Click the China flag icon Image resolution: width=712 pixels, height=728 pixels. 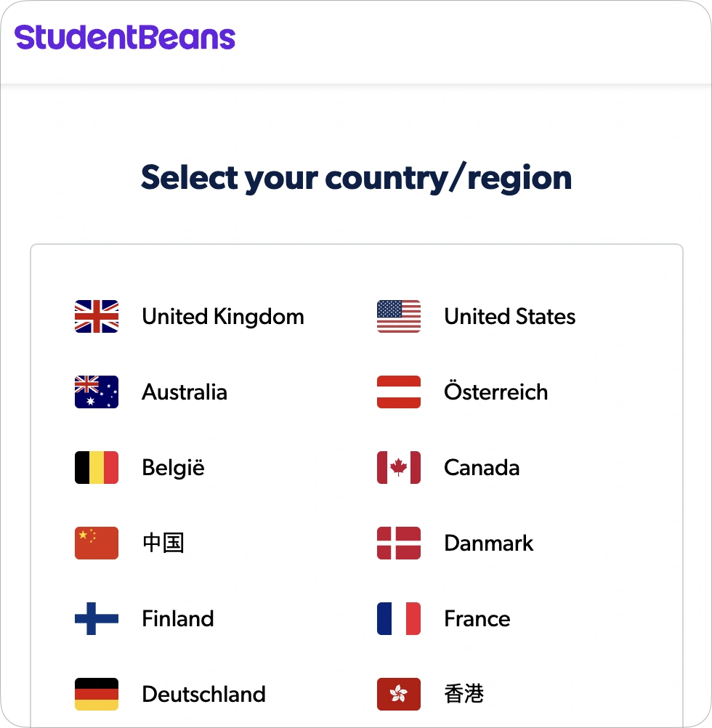point(97,543)
